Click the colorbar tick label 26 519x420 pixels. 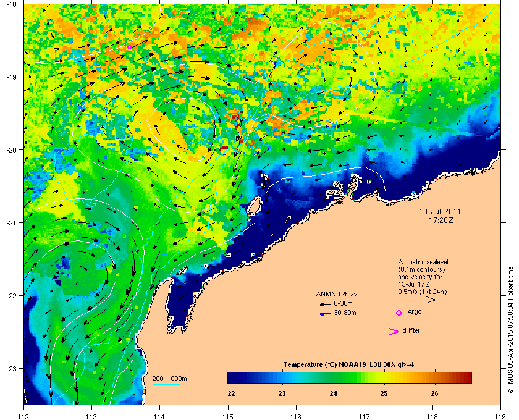pyautogui.click(x=434, y=393)
